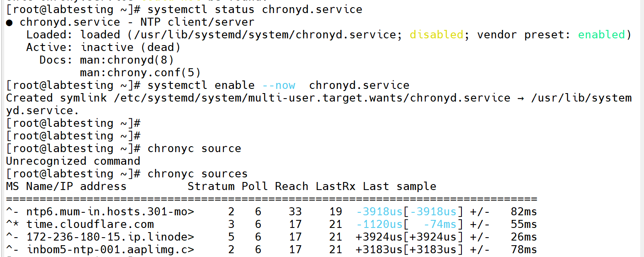Image resolution: width=644 pixels, height=257 pixels.
Task: Click the '82ms' error margin value
Action: pyautogui.click(x=524, y=211)
